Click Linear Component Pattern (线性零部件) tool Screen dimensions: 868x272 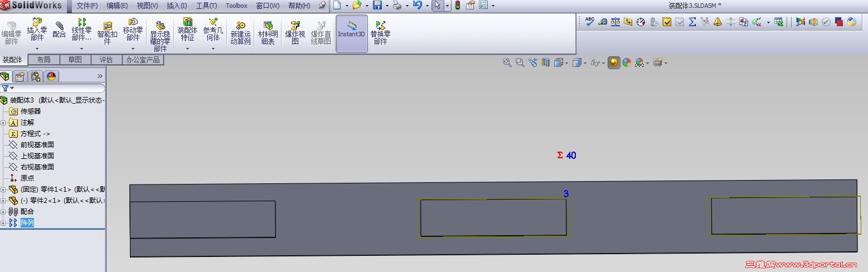[81, 29]
